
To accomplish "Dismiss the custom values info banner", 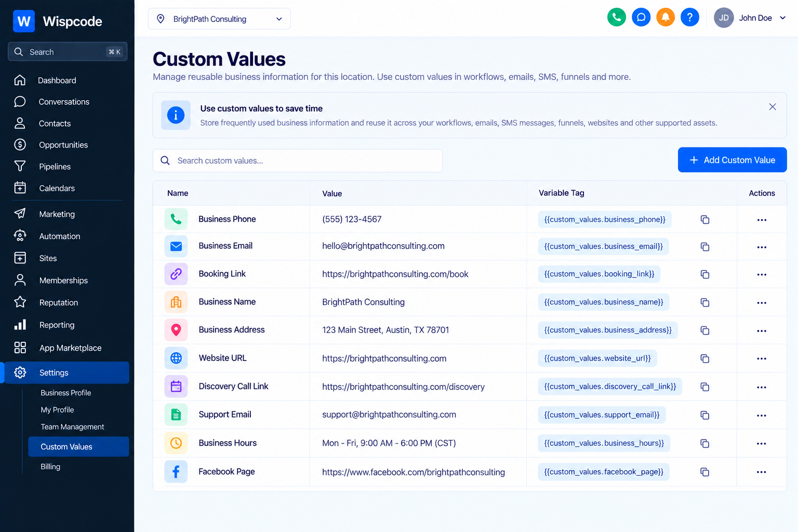I will [x=773, y=107].
